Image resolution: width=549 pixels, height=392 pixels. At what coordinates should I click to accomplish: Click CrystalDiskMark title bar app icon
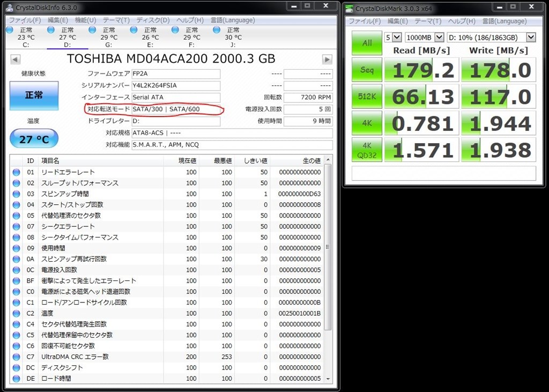tap(350, 9)
